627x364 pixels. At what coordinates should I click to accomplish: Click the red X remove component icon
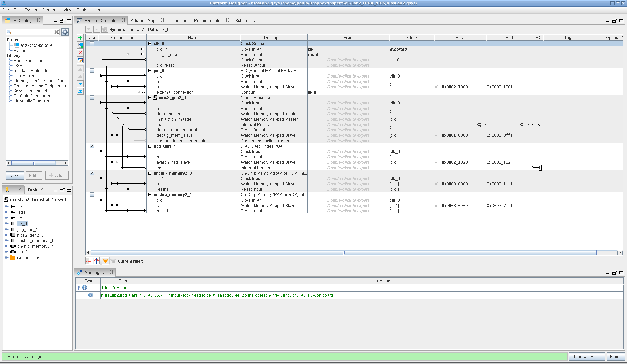tap(80, 53)
